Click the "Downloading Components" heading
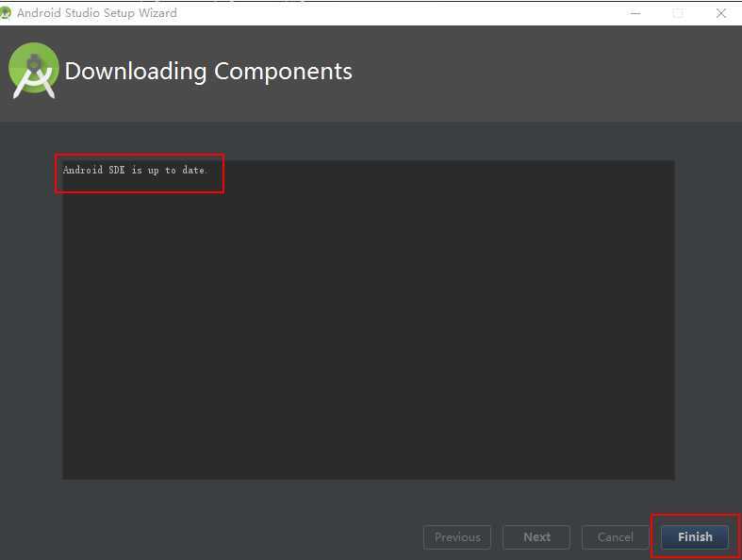 pyautogui.click(x=208, y=72)
